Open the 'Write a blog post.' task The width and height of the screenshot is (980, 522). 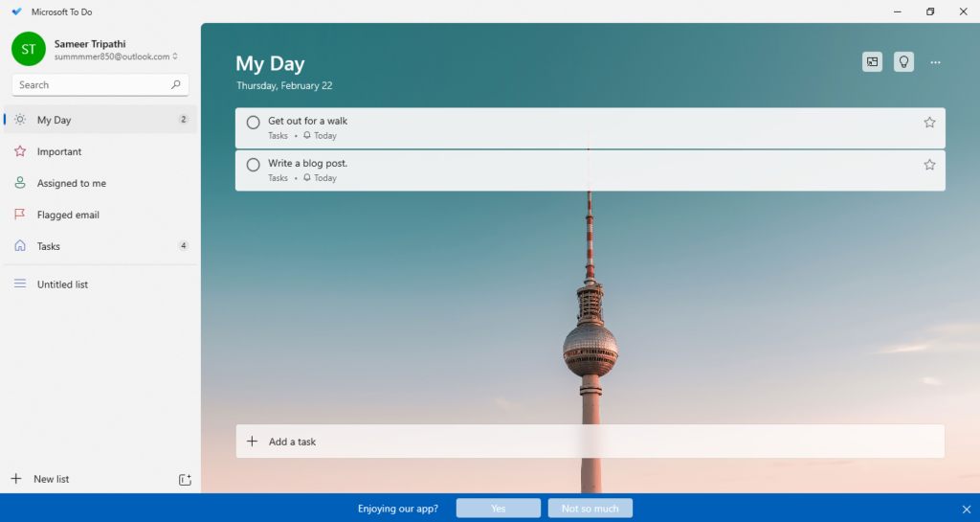[590, 170]
